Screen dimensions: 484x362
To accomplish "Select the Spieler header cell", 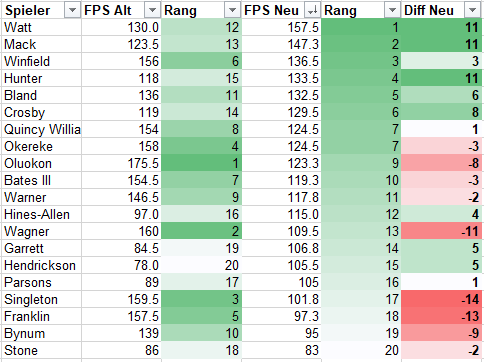I will pos(41,10).
